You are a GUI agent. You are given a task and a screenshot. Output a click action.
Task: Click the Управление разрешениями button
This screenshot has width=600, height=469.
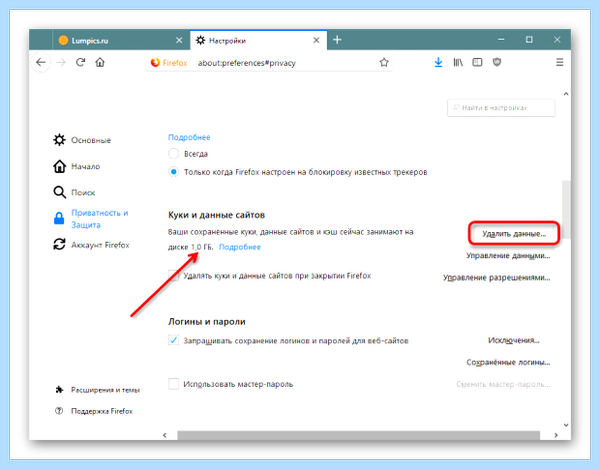(496, 278)
